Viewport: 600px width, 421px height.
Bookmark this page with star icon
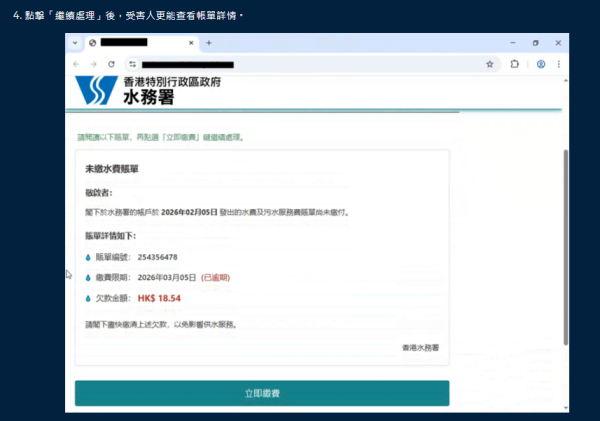[x=490, y=64]
